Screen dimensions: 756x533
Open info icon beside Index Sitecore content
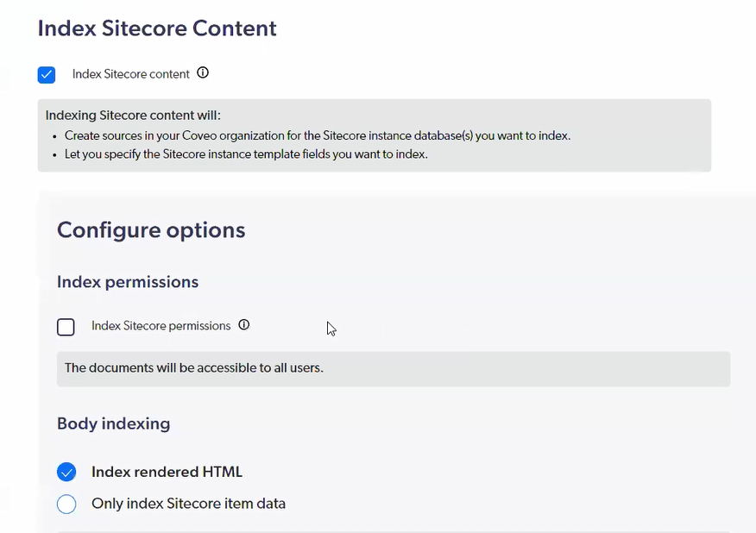click(203, 73)
